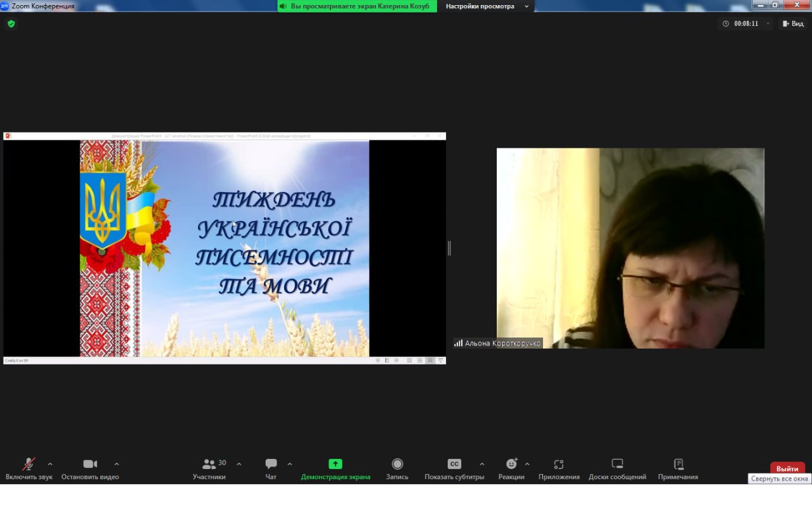Open Доски сообщений whiteboards
Viewport: 812px width, 509px height.
click(617, 468)
